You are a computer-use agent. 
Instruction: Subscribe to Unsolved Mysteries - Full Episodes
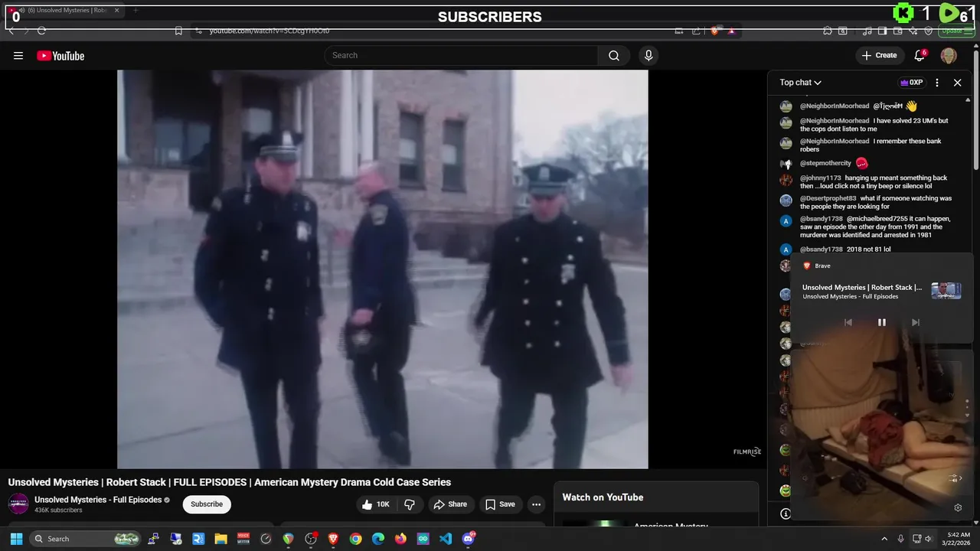207,504
